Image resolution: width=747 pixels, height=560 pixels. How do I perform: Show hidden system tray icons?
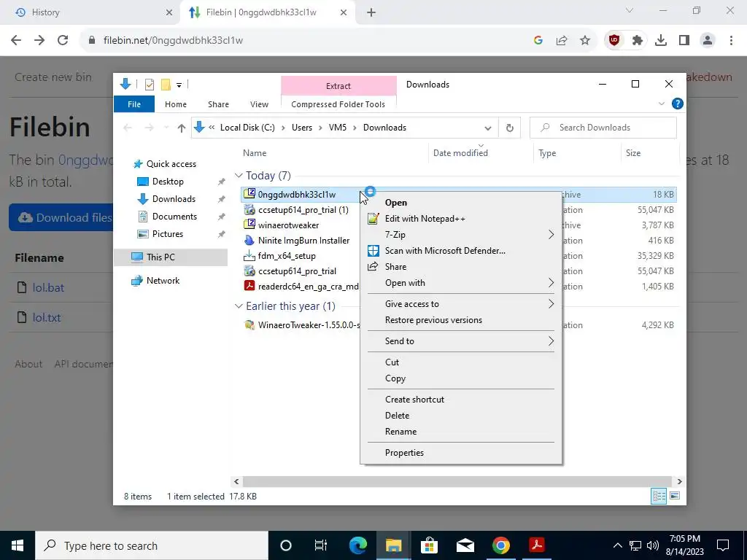(x=617, y=545)
